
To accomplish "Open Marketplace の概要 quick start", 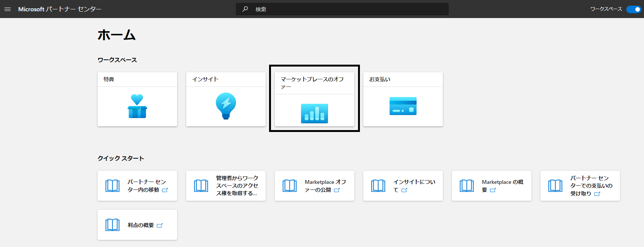I will click(492, 186).
